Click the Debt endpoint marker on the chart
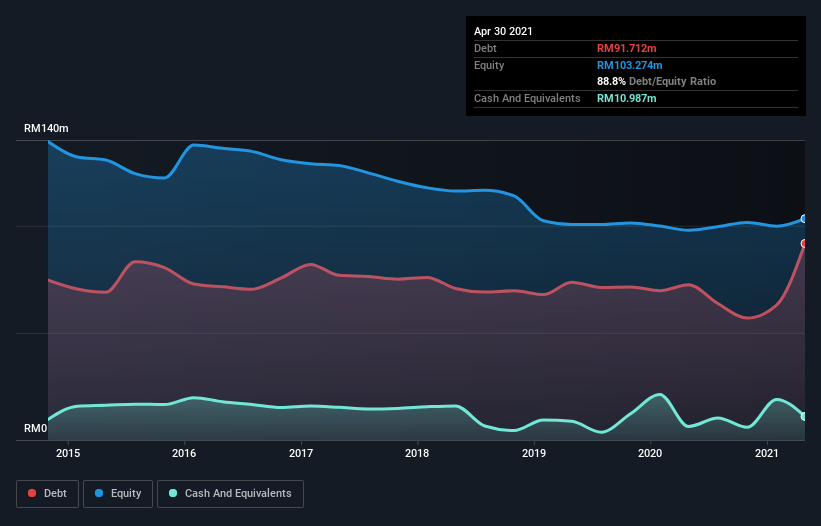The image size is (821, 526). tap(804, 243)
